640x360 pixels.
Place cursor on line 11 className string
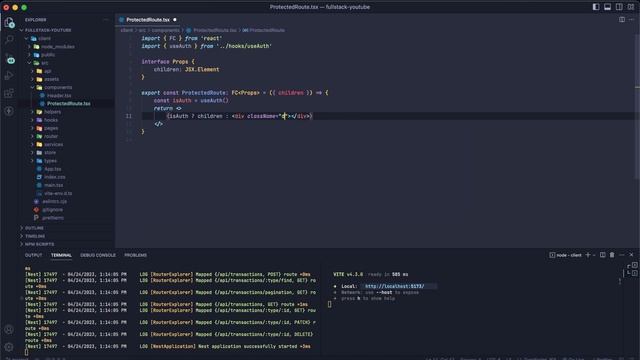(x=284, y=116)
